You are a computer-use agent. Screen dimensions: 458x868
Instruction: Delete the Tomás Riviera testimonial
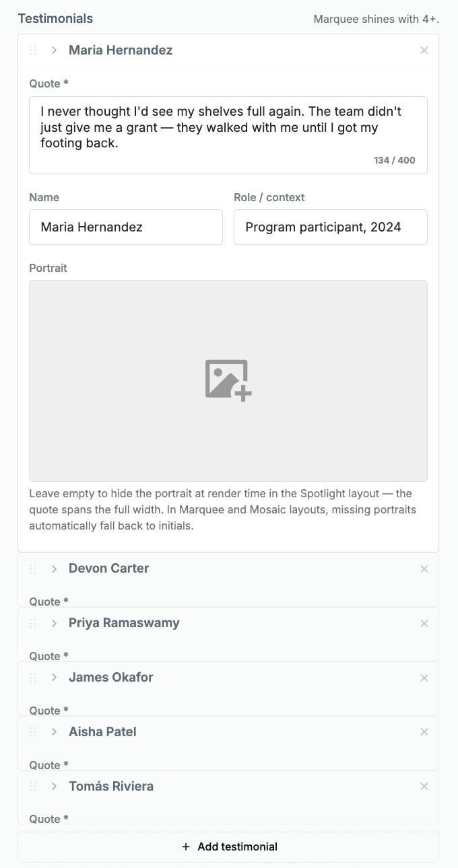(x=424, y=787)
